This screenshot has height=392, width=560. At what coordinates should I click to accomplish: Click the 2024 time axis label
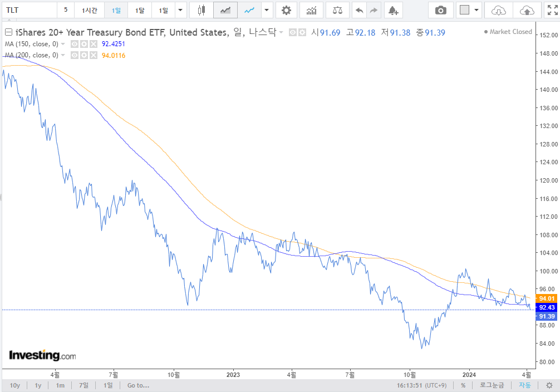point(469,375)
